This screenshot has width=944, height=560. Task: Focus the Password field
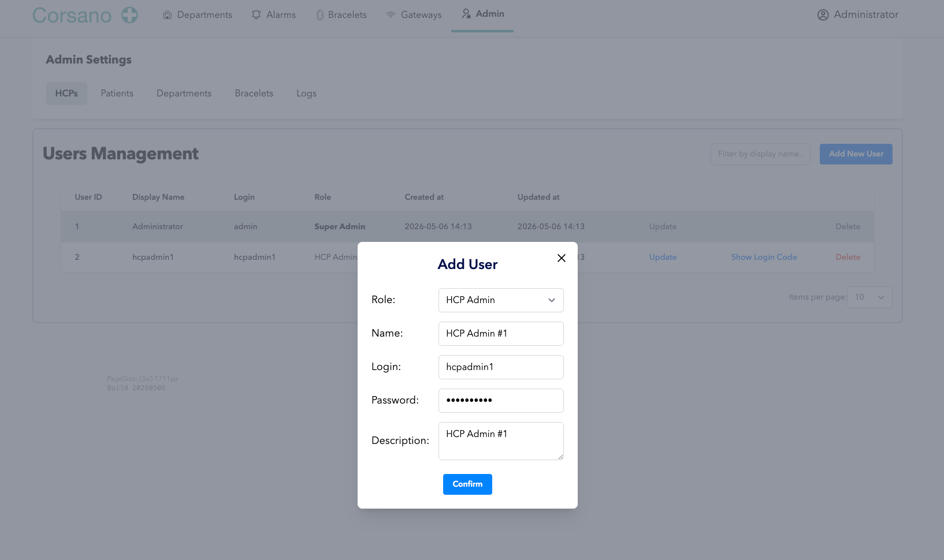501,401
